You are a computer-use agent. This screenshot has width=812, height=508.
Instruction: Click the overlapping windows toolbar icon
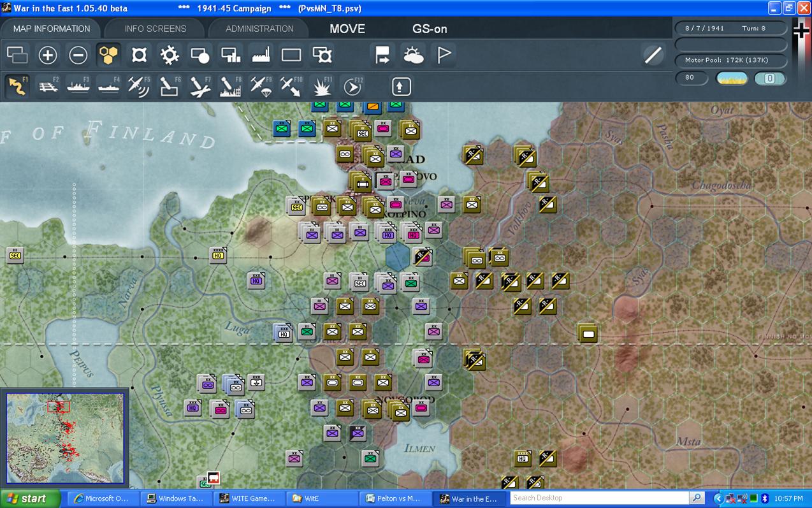pos(17,55)
